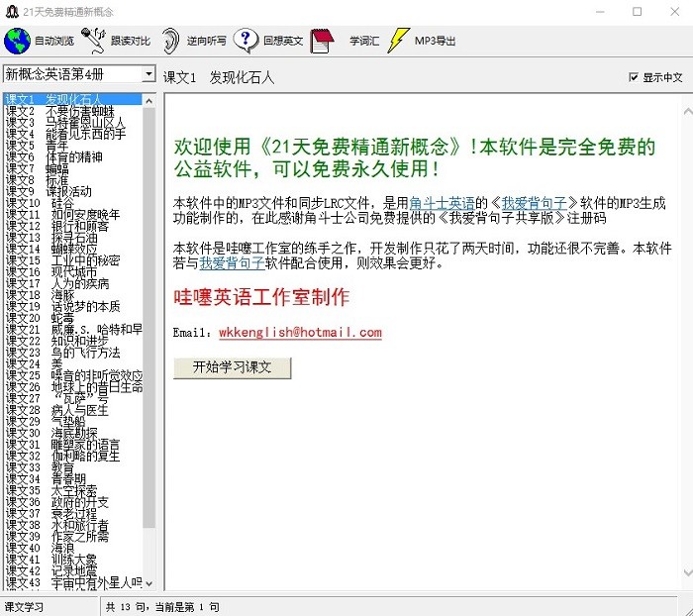Click the question mark icon for 回想英文
This screenshot has width=693, height=616.
(x=247, y=41)
